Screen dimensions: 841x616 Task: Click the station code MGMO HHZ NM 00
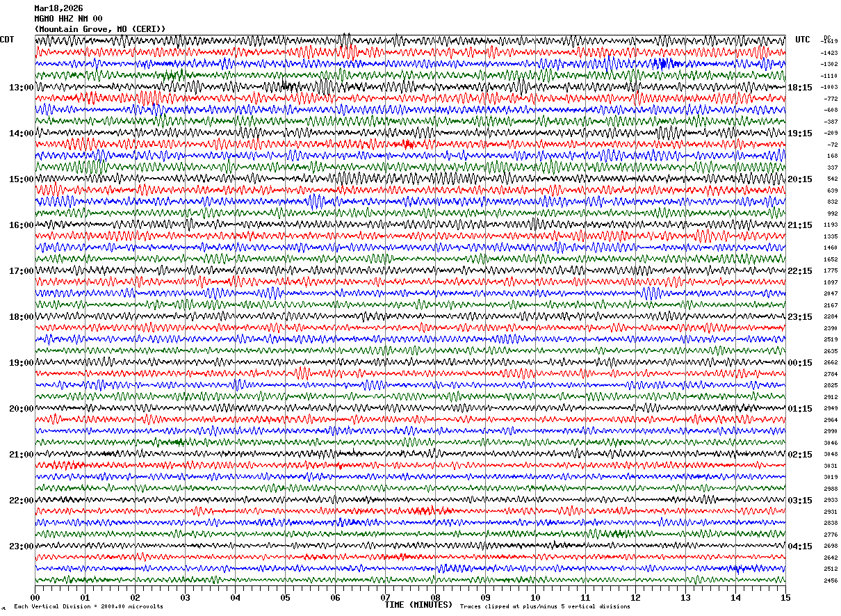(x=69, y=19)
